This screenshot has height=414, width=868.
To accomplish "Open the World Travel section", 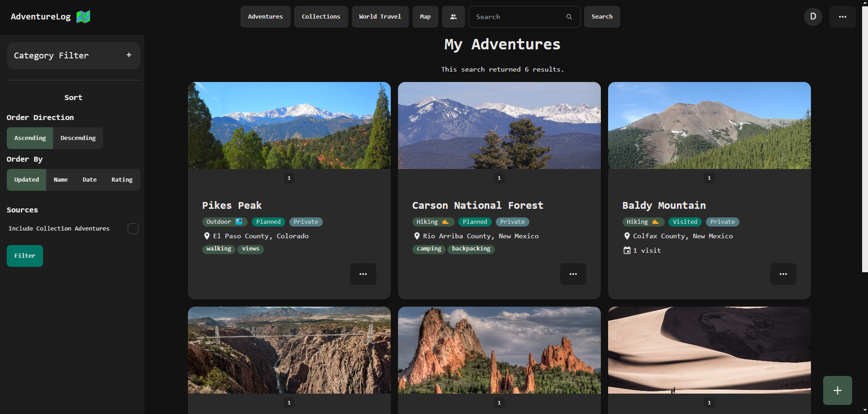I will (x=379, y=16).
